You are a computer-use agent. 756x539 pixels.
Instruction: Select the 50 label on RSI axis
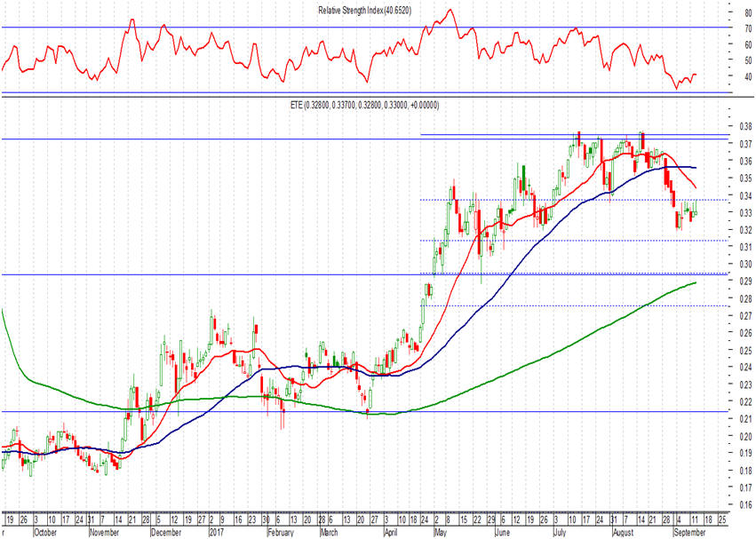748,60
